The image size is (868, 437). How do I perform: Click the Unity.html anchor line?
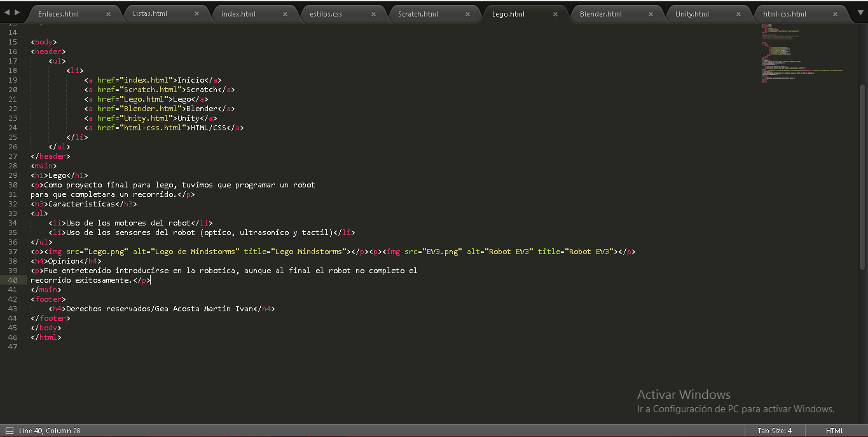(151, 118)
